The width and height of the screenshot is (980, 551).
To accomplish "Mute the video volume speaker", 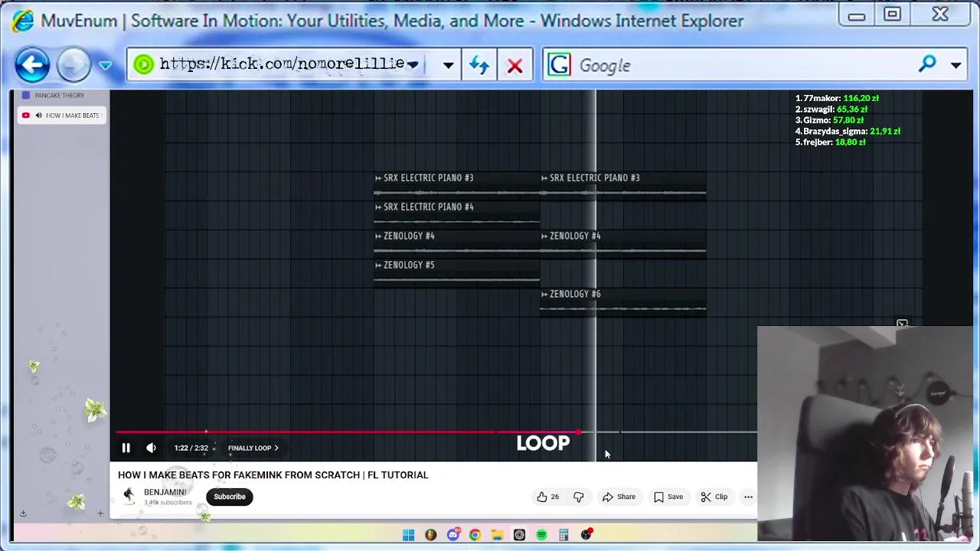I will click(151, 448).
